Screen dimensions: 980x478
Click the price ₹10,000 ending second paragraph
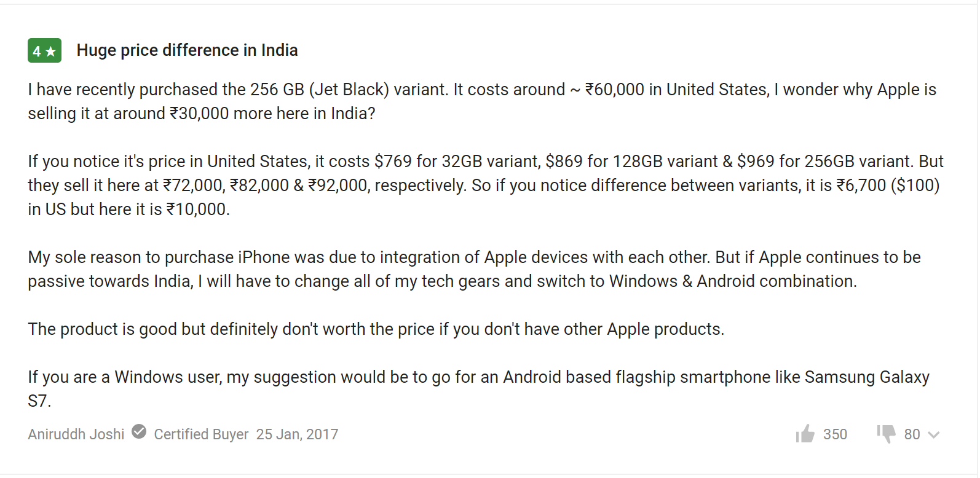pos(197,210)
